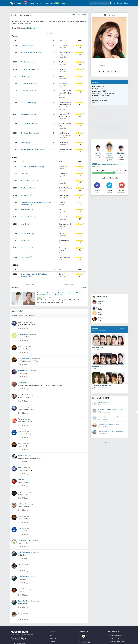Switch to light mode sun toggle

click(84, 636)
